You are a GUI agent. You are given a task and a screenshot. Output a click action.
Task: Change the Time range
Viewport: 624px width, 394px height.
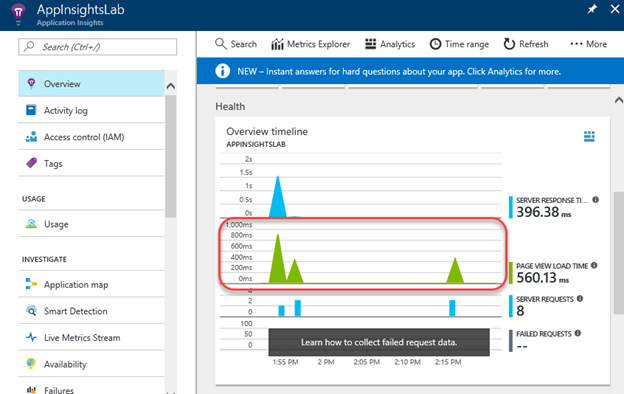tap(459, 44)
